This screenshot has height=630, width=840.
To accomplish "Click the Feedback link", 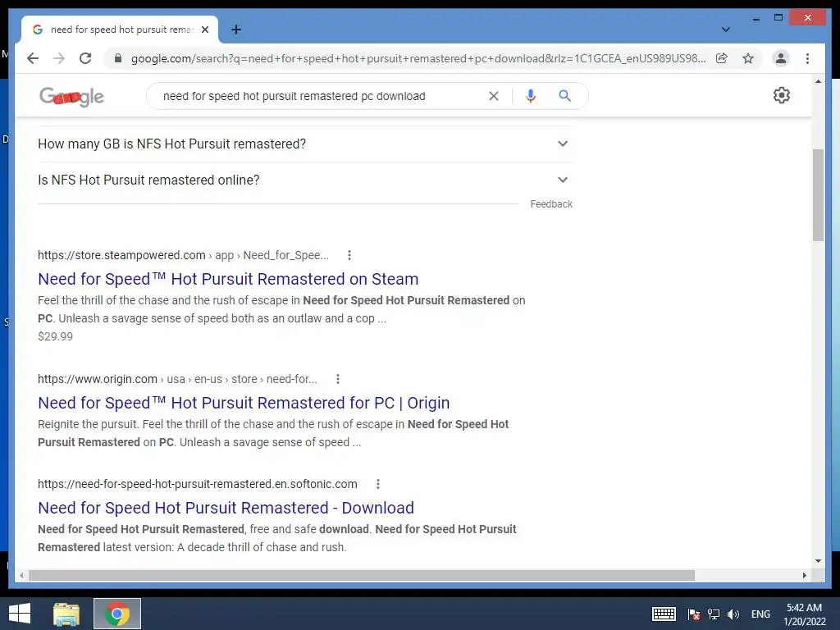I will (x=551, y=204).
